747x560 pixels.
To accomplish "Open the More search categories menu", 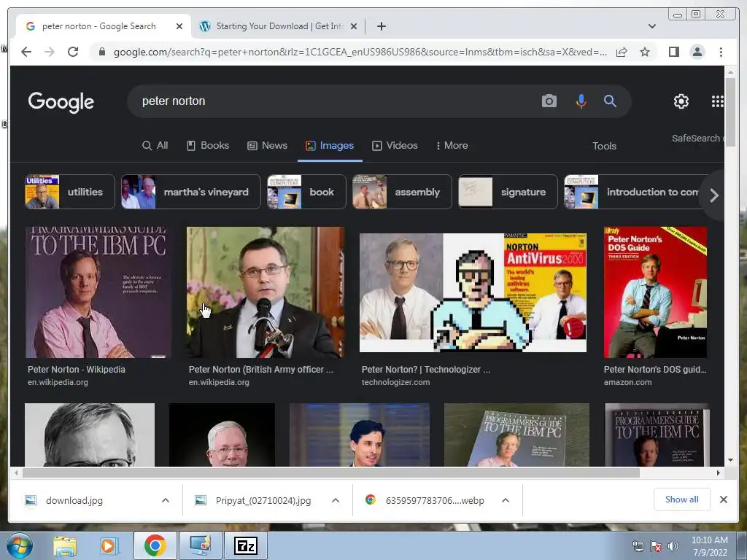I will 452,146.
